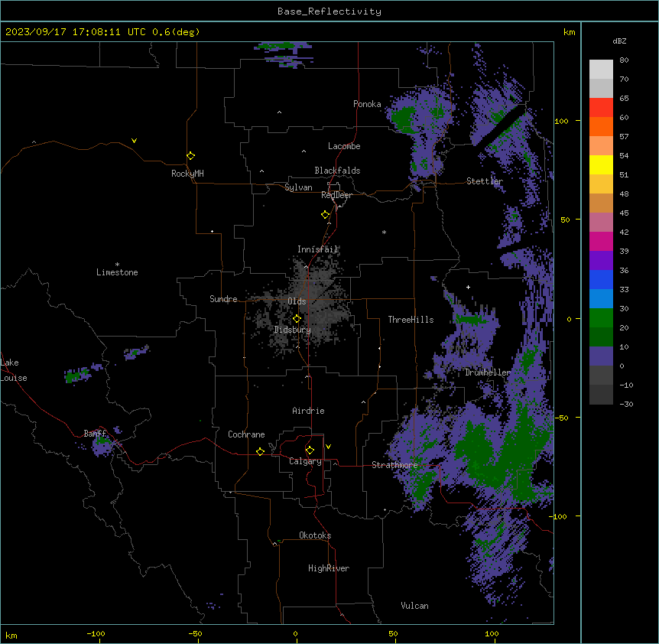Click the Blackfalds city label
The width and height of the screenshot is (659, 644).
pos(337,171)
